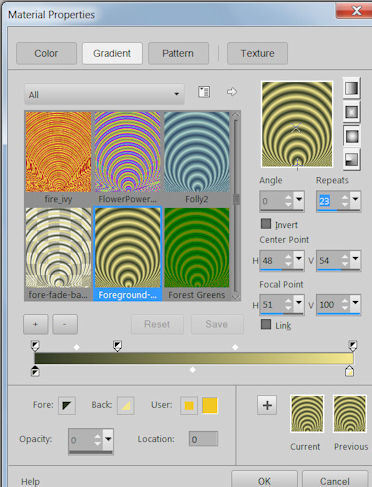This screenshot has height=487, width=372.
Task: Select the Back color marker icon
Action: click(x=126, y=405)
